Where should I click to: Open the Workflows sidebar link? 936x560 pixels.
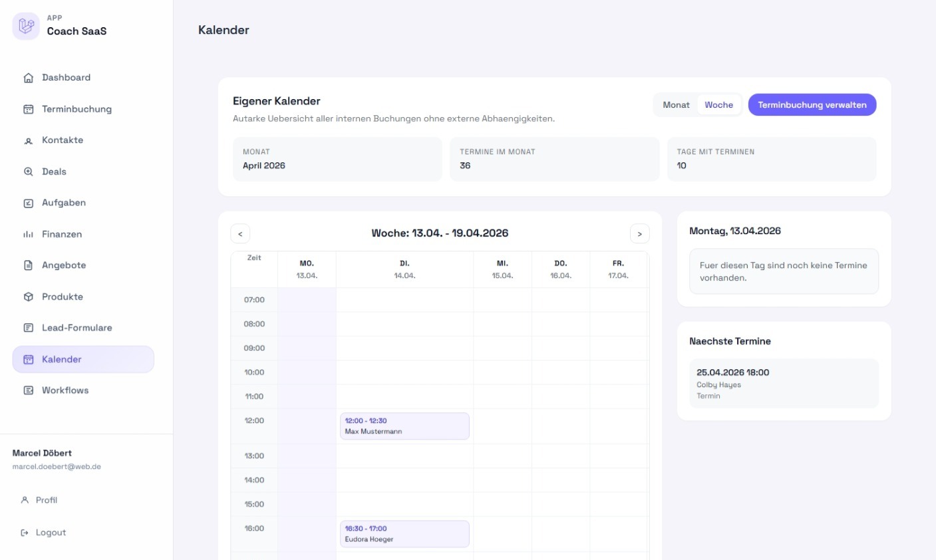pos(83,390)
